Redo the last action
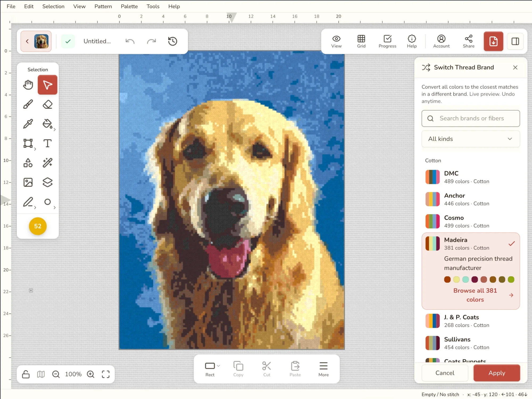The image size is (532, 399). 151,41
